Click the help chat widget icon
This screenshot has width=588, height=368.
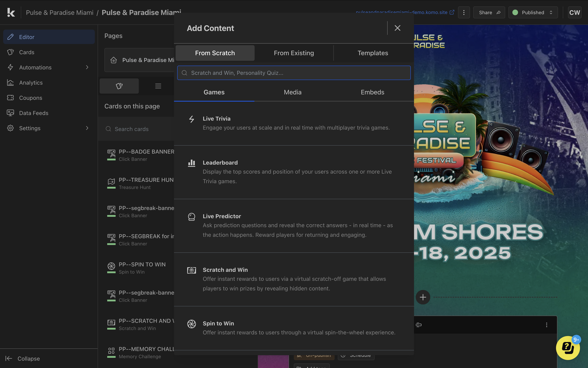(568, 348)
